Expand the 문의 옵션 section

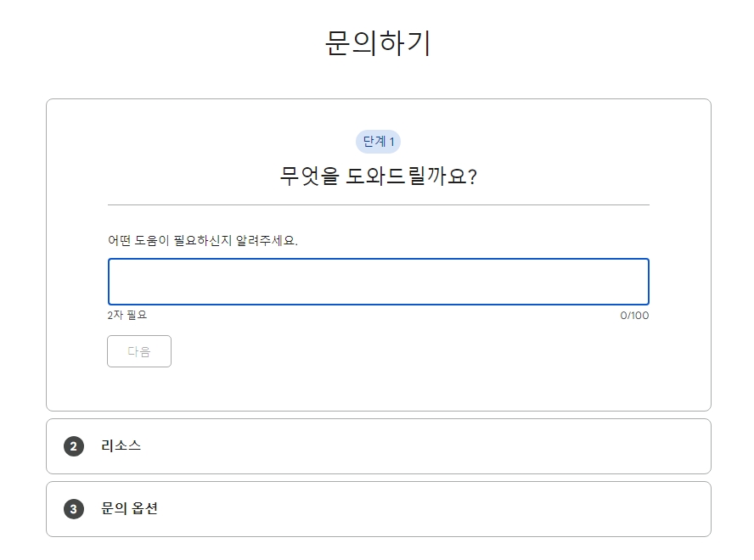377,509
